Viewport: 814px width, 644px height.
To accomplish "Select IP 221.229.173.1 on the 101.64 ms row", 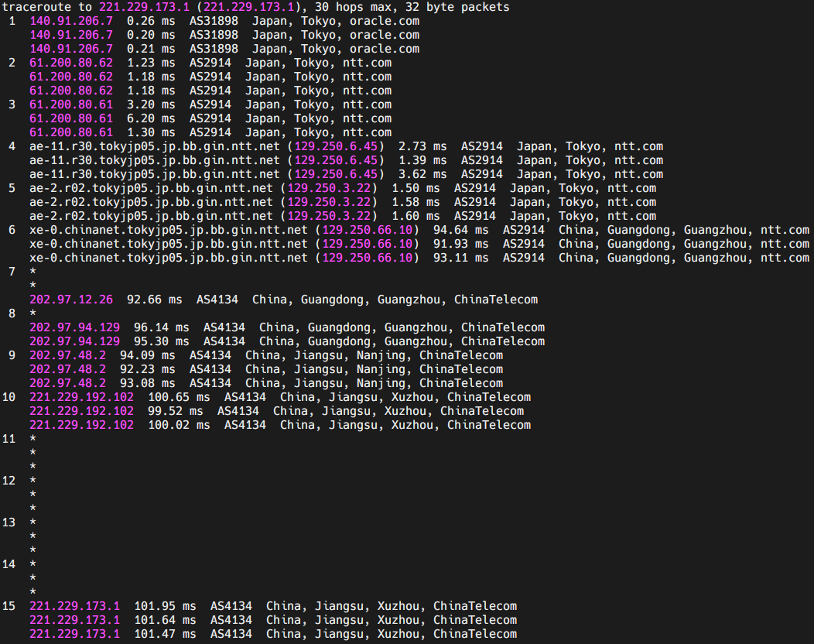I will point(75,620).
